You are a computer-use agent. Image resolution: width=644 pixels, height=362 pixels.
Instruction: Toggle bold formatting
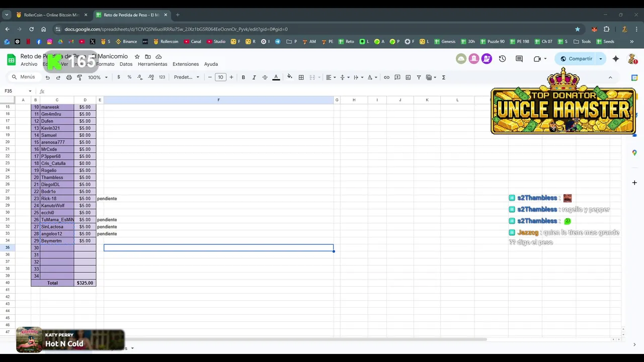[x=244, y=77]
